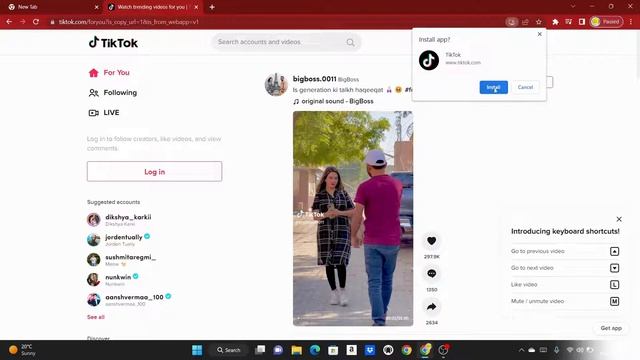The width and height of the screenshot is (640, 360).
Task: Click the Get app button
Action: coord(611,328)
